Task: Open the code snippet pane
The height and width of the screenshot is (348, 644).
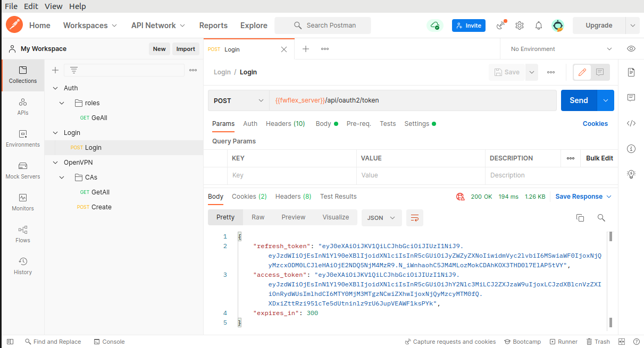Action: point(631,123)
